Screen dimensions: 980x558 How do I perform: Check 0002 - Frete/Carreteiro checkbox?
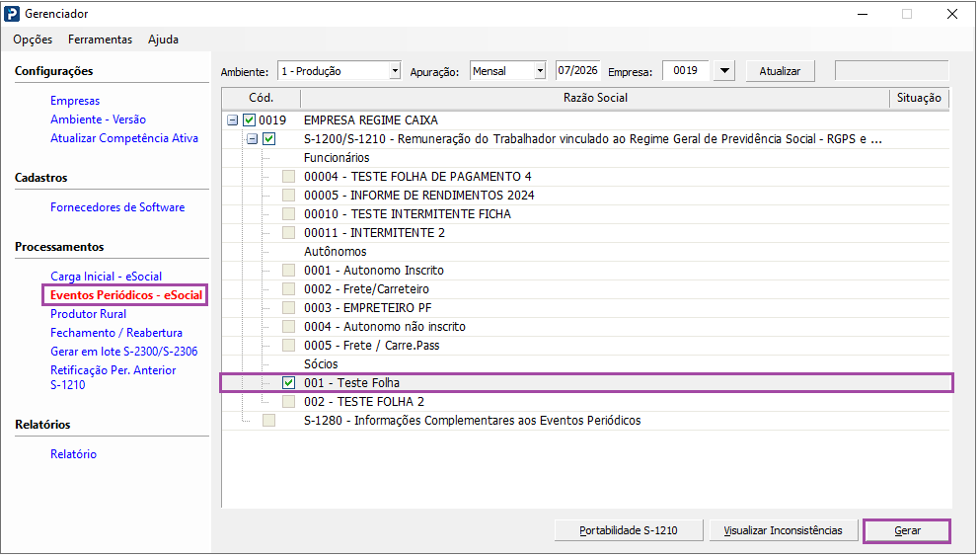288,289
